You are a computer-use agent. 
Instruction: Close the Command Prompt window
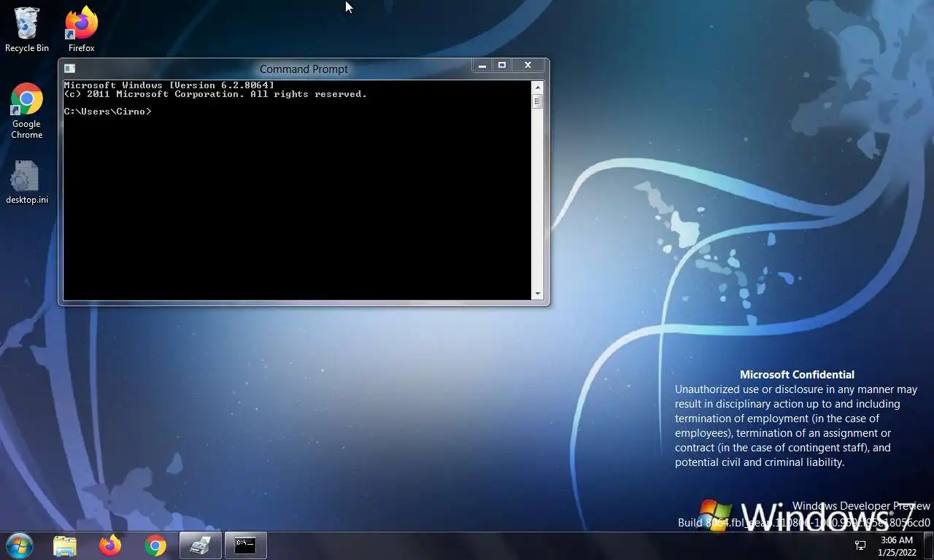coord(528,66)
